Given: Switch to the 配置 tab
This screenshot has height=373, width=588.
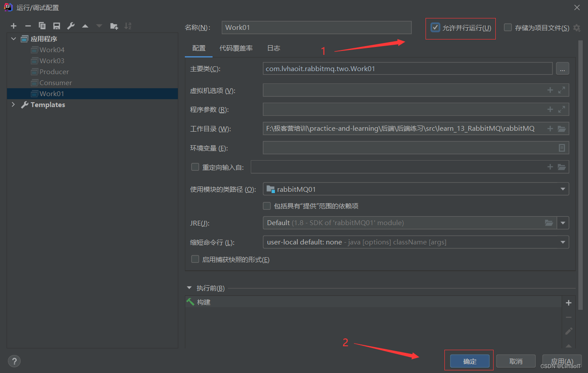Looking at the screenshot, I should [199, 48].
